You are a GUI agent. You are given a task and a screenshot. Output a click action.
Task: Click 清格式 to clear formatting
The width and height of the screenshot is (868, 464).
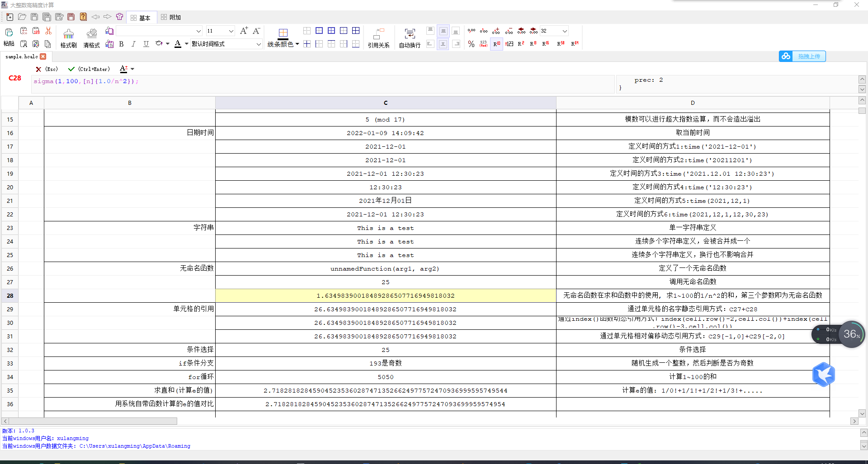pos(92,38)
